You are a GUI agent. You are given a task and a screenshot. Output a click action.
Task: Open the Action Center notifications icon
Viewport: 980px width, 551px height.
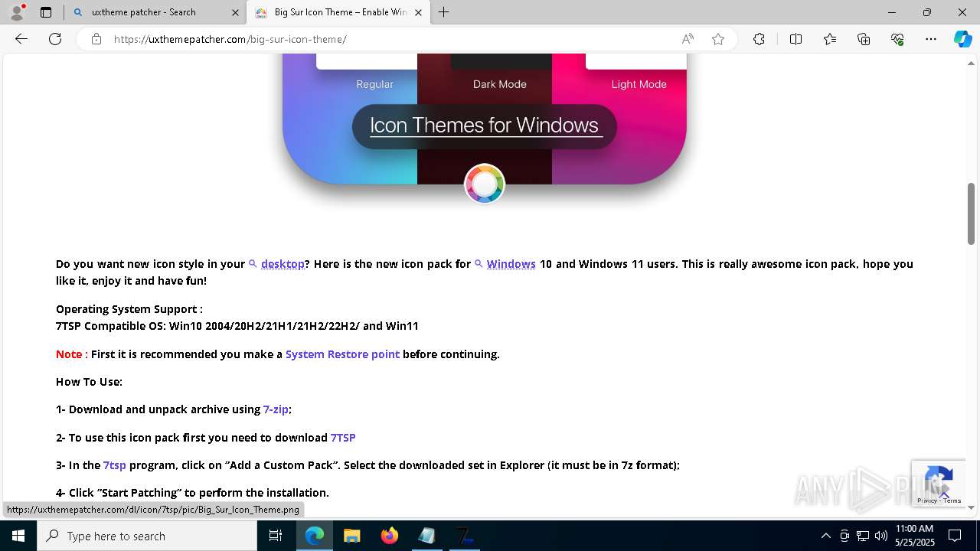[x=955, y=536]
